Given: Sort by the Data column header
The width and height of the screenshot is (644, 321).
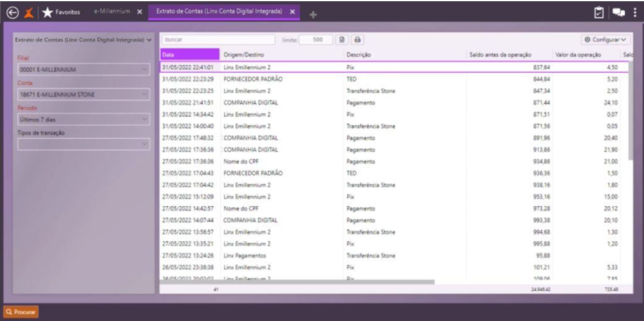Looking at the screenshot, I should [x=190, y=54].
